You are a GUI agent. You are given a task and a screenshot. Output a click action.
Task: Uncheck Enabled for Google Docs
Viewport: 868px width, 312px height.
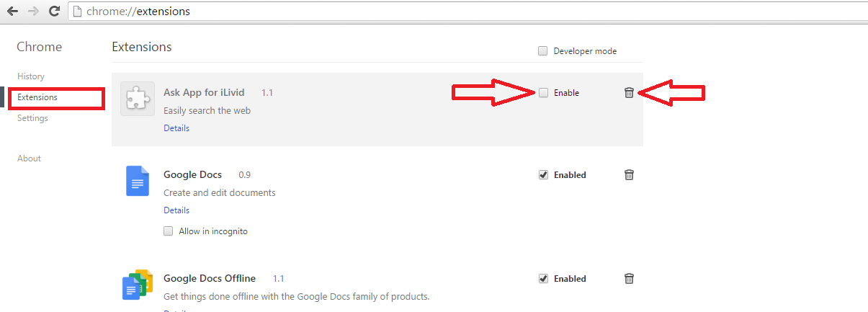pyautogui.click(x=544, y=174)
